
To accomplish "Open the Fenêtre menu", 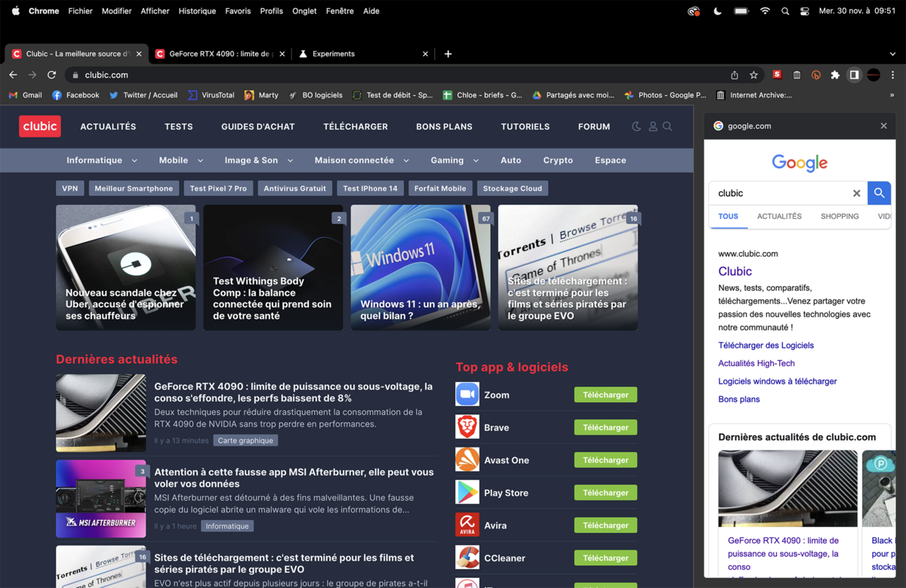I will point(340,11).
